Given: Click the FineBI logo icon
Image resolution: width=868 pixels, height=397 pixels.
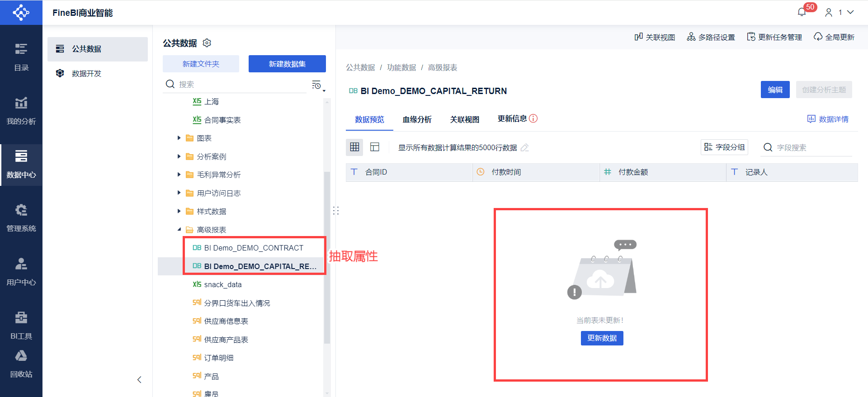Looking at the screenshot, I should coord(21,12).
